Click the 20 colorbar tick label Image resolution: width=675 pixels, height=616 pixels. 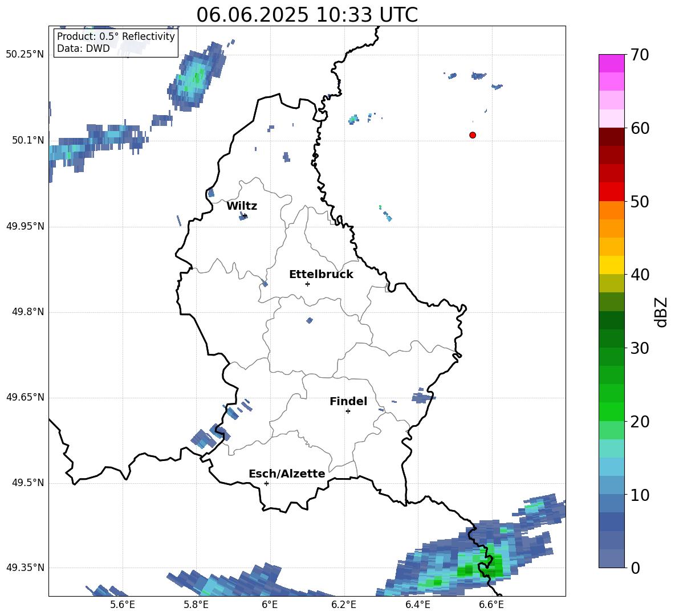pos(640,422)
